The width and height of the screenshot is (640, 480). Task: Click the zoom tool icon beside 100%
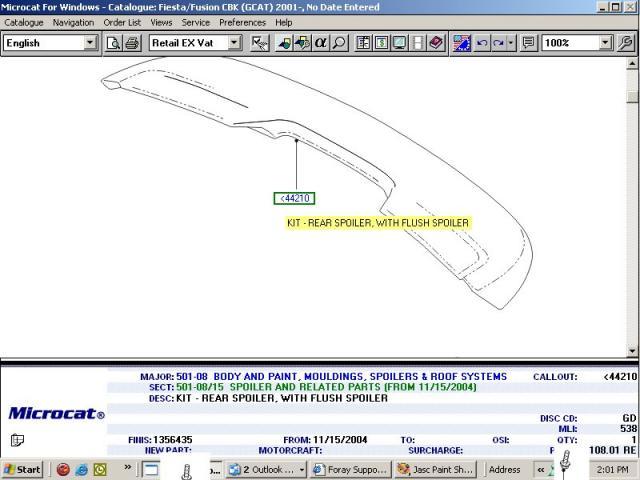click(626, 43)
